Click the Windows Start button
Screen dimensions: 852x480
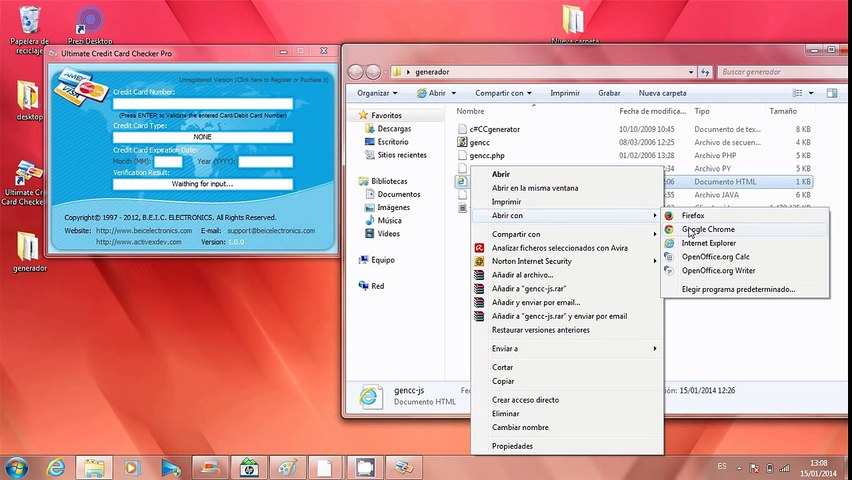click(17, 467)
